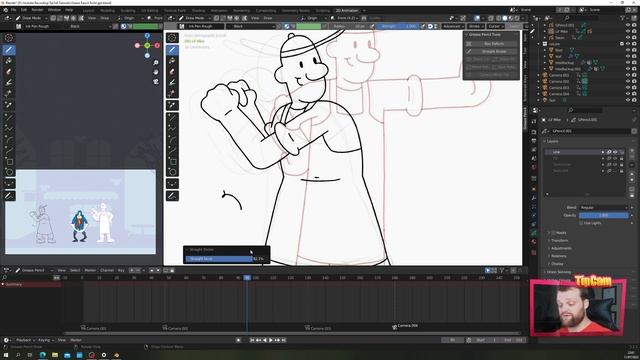
Task: Hide Camera.001 in the outliner
Action: pyautogui.click(x=628, y=75)
